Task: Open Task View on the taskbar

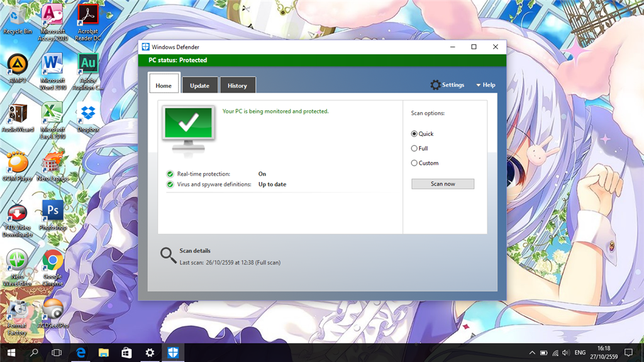Action: coord(57,353)
